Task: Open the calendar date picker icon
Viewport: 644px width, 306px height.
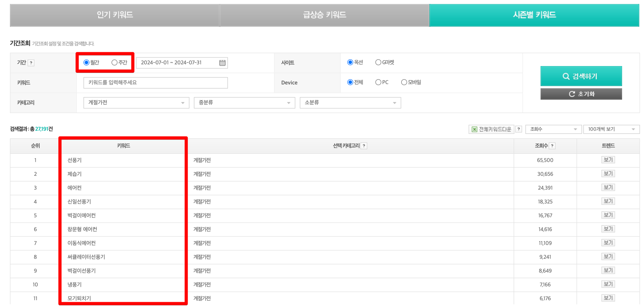Action: tap(222, 63)
